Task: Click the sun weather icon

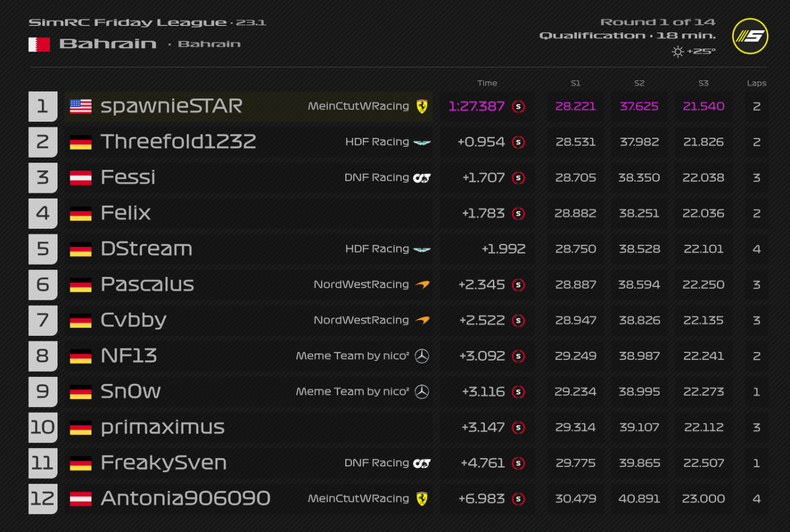Action: click(x=678, y=52)
